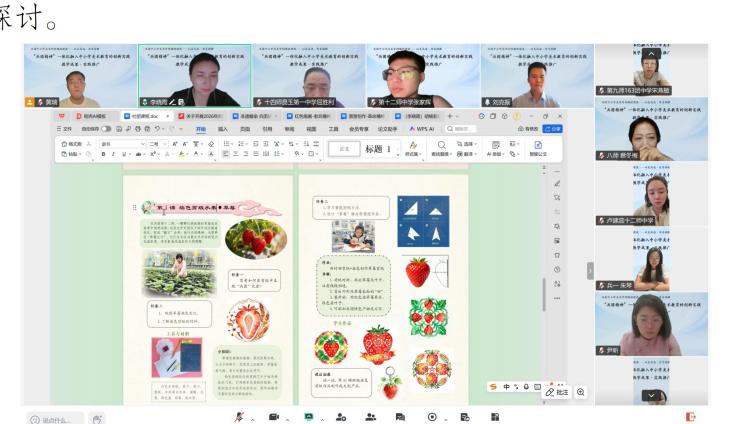Expand screen share options arrow
Screen dimensions: 754x424
[322, 420]
